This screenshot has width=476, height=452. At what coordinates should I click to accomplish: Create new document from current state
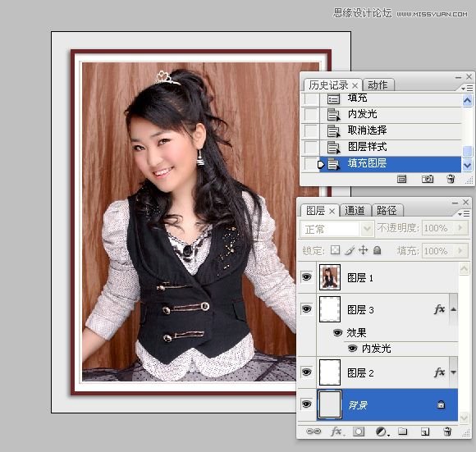coord(401,179)
